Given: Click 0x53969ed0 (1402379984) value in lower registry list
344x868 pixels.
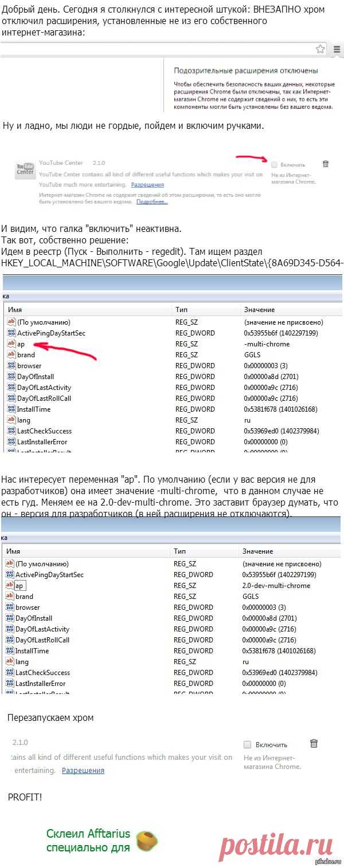Looking at the screenshot, I should [280, 673].
